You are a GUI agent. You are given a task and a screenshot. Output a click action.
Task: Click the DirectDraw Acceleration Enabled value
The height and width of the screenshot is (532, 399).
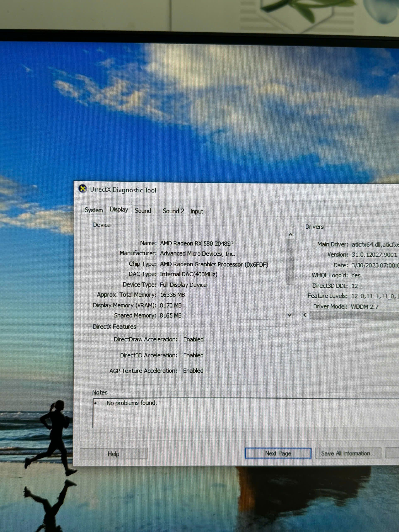click(x=193, y=339)
